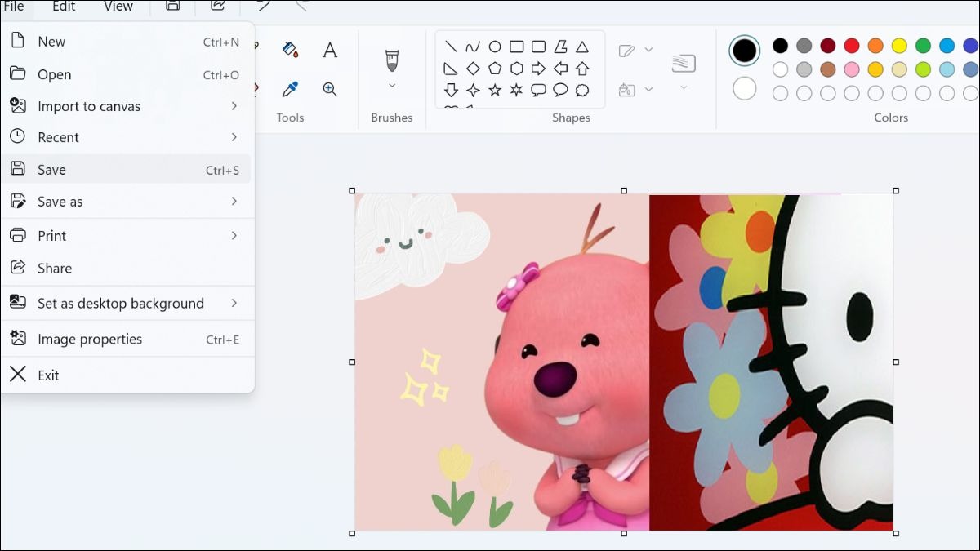The height and width of the screenshot is (551, 980).
Task: Click the "Shapes" group label
Action: [571, 118]
